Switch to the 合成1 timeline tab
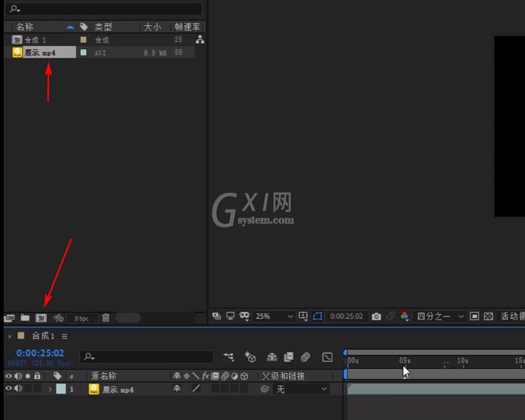 click(x=43, y=336)
